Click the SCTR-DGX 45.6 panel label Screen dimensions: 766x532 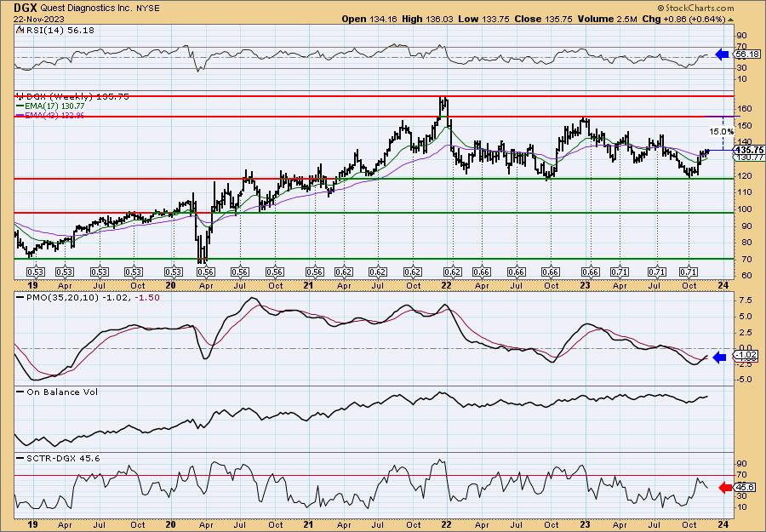coord(62,458)
